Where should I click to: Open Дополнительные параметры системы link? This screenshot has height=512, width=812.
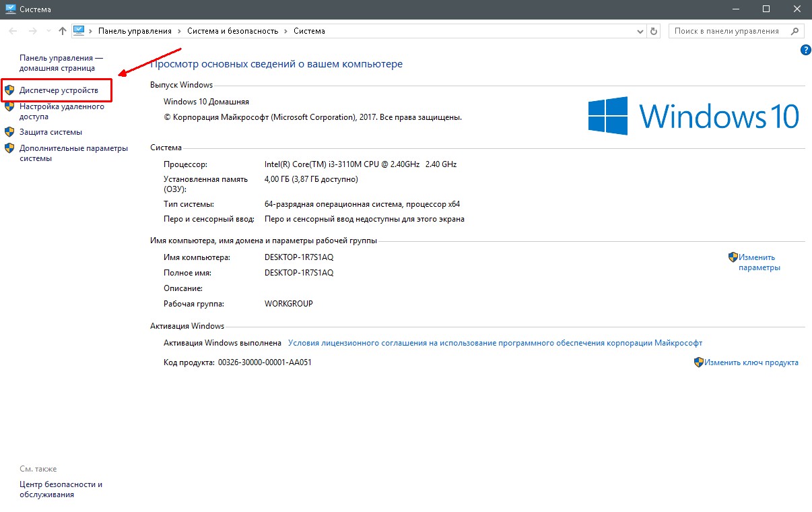coord(73,153)
